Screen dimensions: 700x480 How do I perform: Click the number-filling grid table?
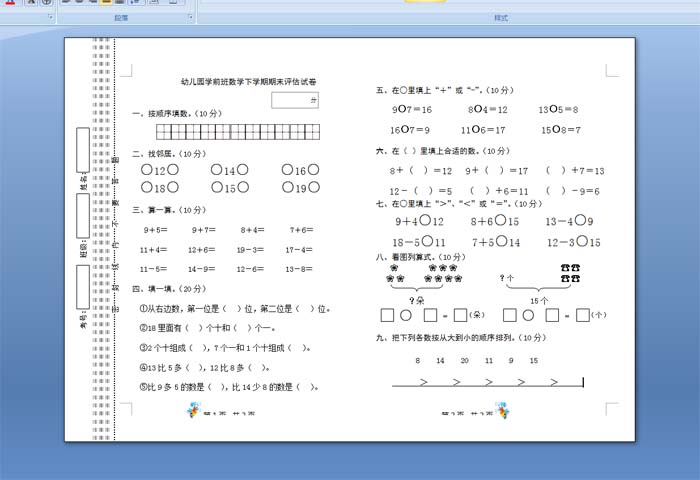click(x=238, y=132)
